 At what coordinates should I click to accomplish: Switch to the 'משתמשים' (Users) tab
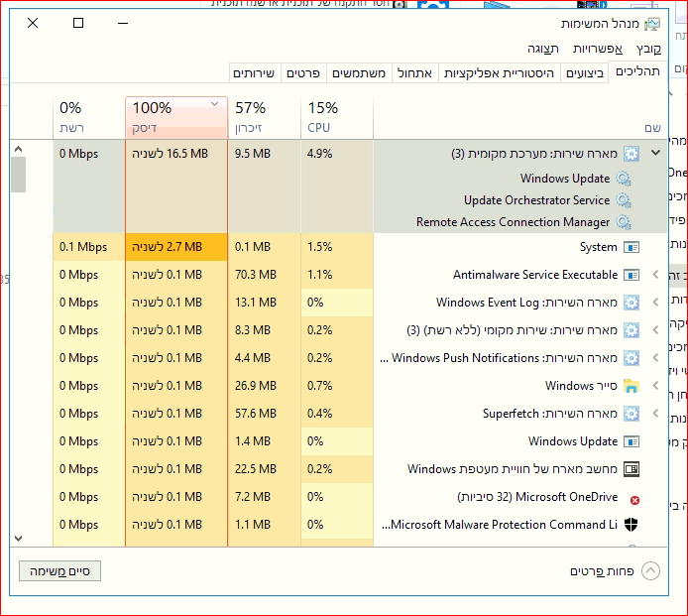(x=359, y=72)
